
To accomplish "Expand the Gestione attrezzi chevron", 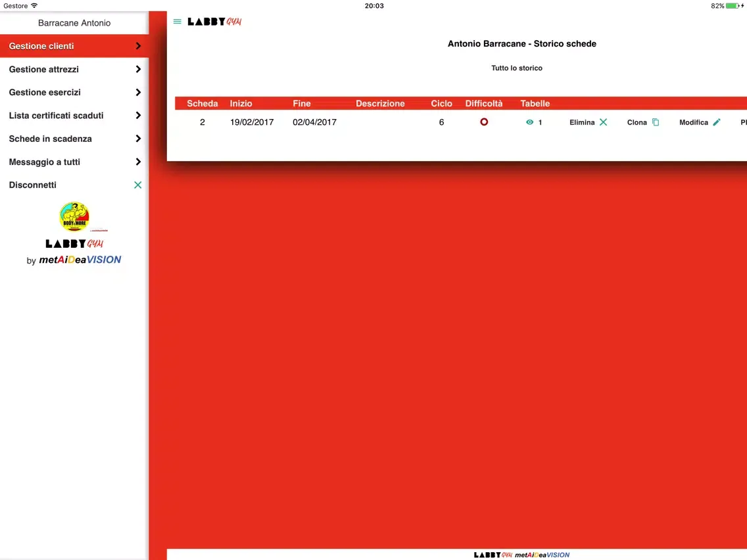I will (x=138, y=69).
